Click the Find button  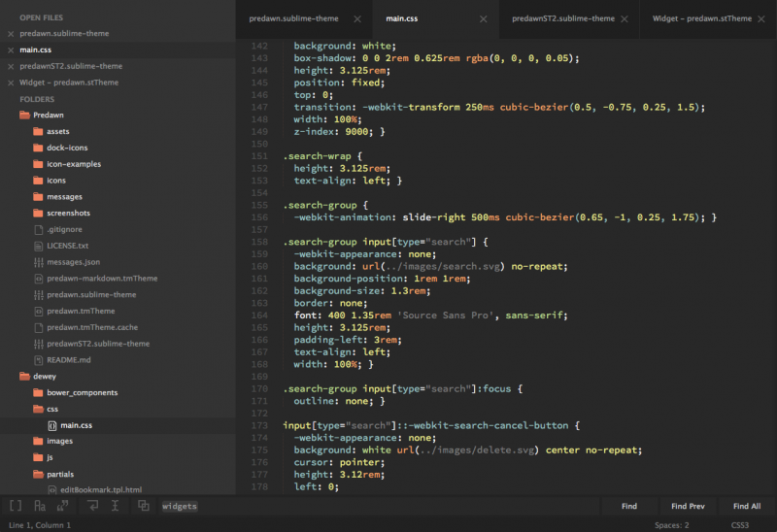tap(629, 506)
